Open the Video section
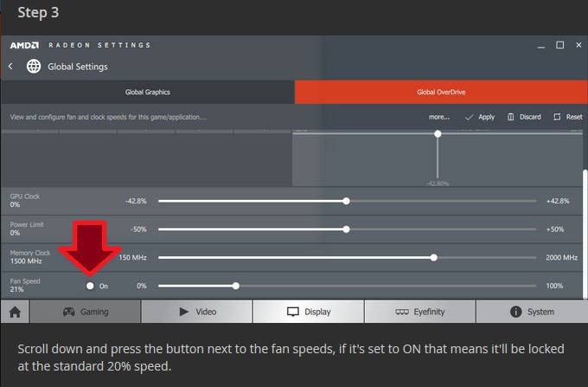 197,312
